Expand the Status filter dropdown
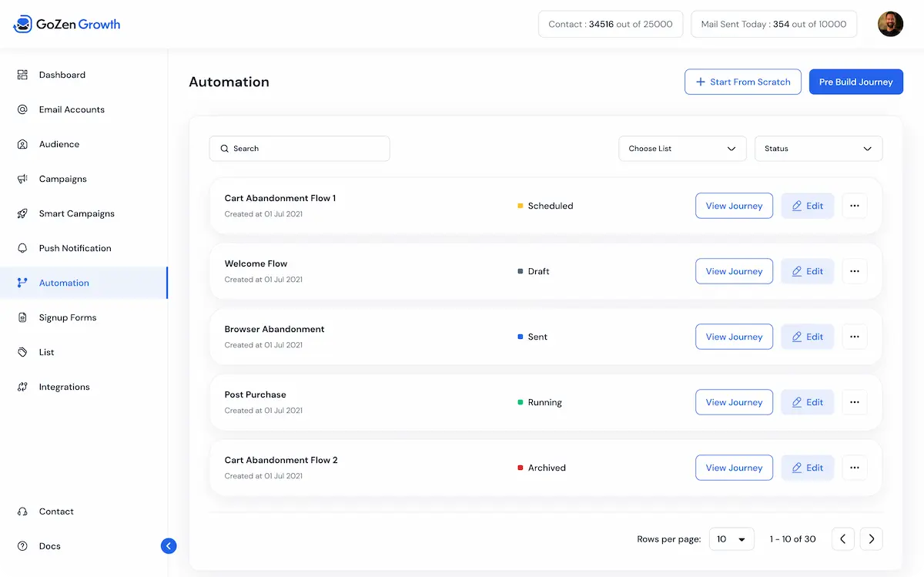The image size is (924, 577). (x=818, y=148)
